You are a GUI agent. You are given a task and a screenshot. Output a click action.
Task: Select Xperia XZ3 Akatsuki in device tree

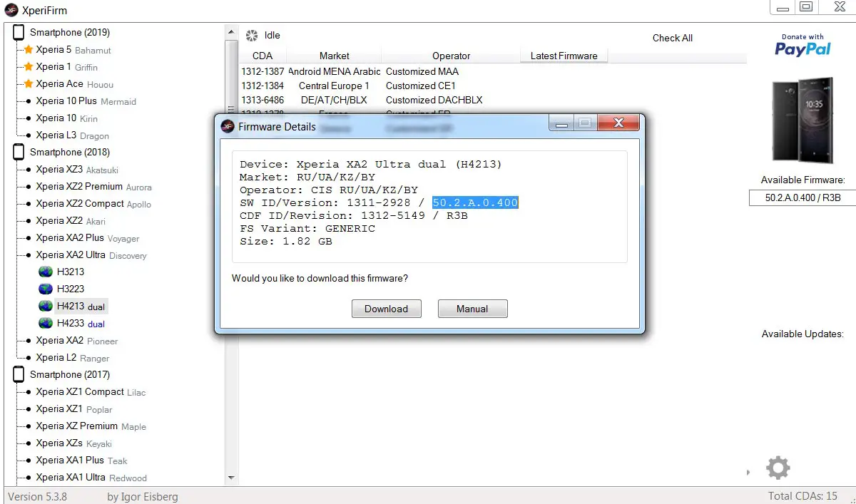(x=77, y=170)
